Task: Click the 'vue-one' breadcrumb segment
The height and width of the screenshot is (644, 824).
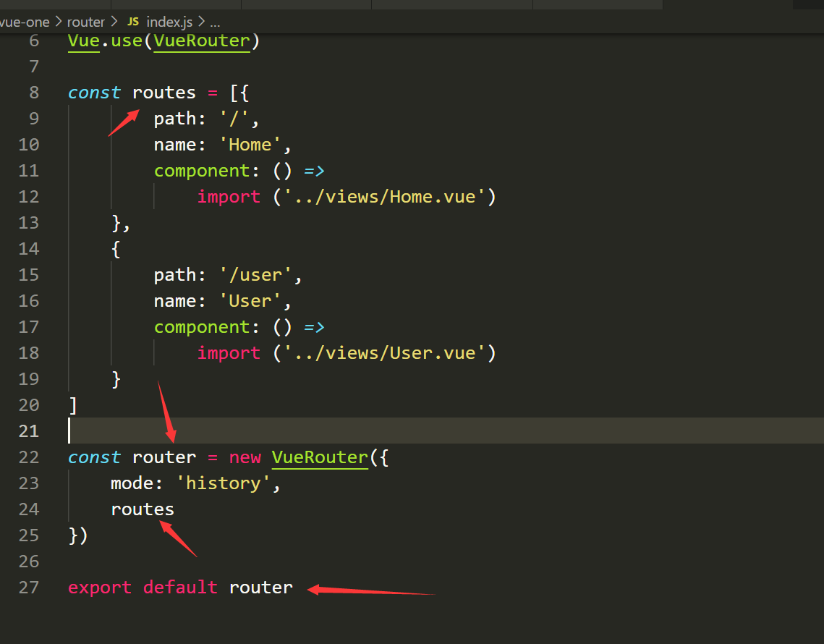Action: pos(25,22)
